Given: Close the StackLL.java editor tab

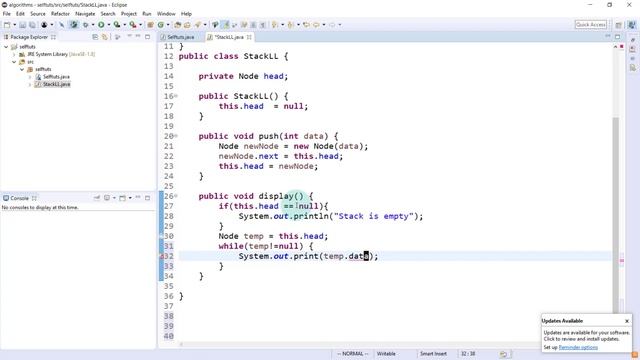Looking at the screenshot, I should click(x=249, y=37).
